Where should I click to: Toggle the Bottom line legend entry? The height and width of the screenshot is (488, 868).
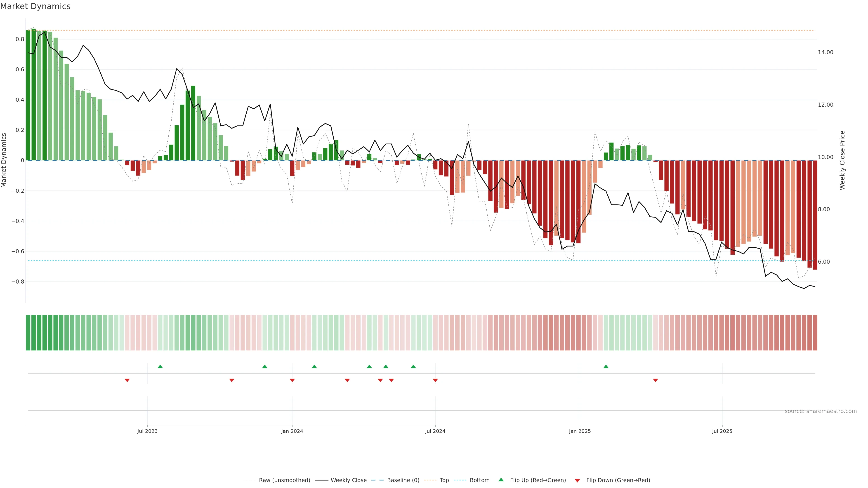click(479, 480)
